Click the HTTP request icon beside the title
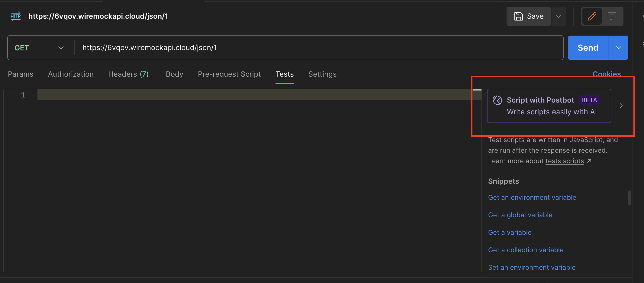The image size is (644, 283). click(x=16, y=16)
